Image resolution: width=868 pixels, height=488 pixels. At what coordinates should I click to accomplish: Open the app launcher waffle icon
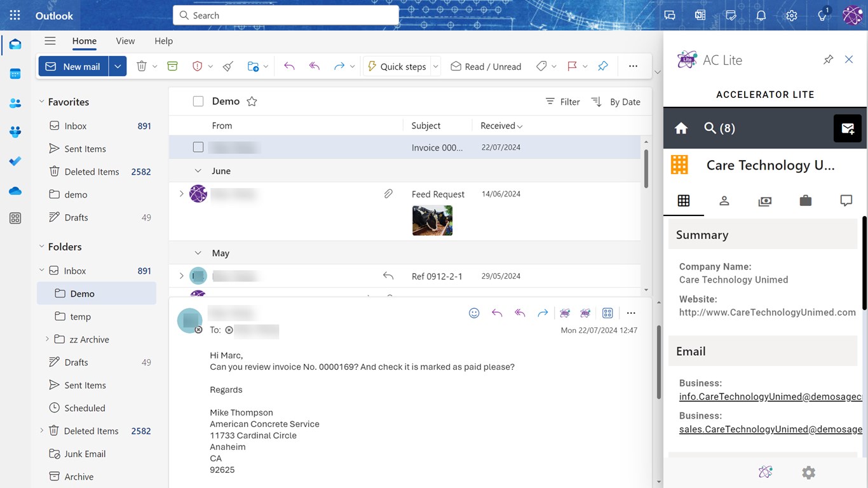click(x=15, y=15)
